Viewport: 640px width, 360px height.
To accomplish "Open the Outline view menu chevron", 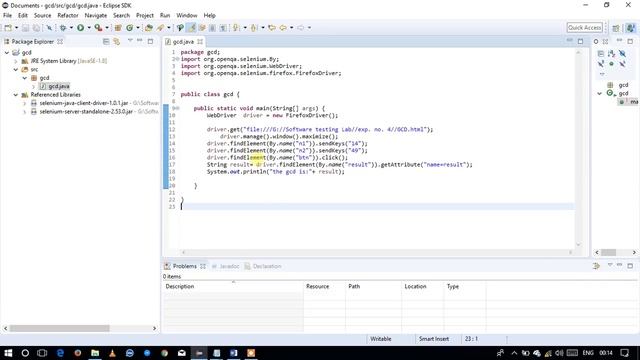I will tap(602, 74).
